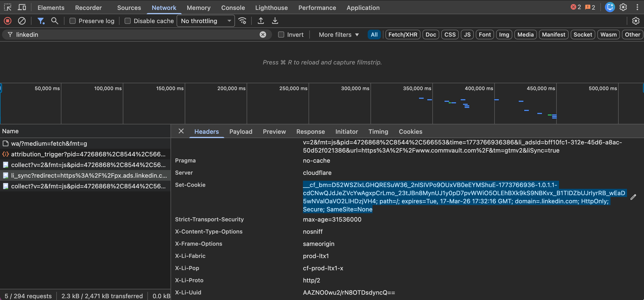Click the Import HAR upload icon
This screenshot has height=300, width=644.
261,21
